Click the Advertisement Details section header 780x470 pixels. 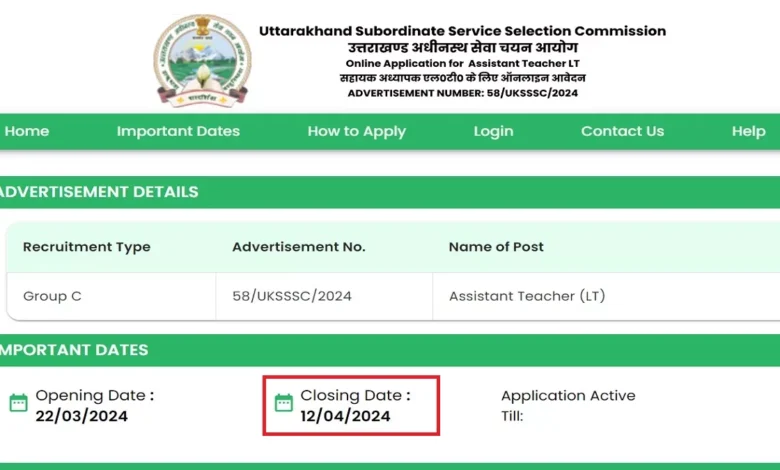pos(100,192)
